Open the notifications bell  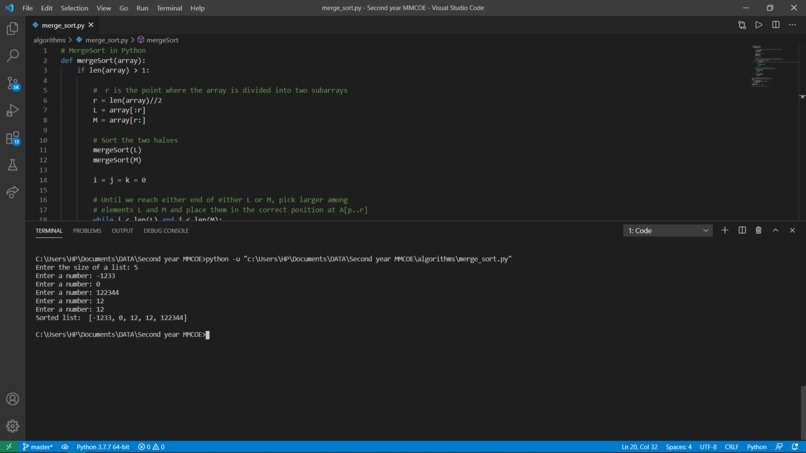tap(795, 447)
